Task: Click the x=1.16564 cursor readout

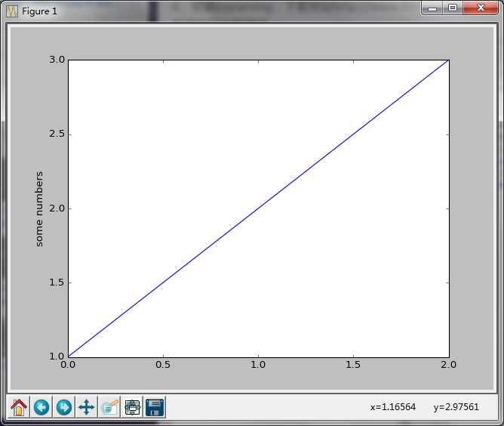Action: point(393,407)
